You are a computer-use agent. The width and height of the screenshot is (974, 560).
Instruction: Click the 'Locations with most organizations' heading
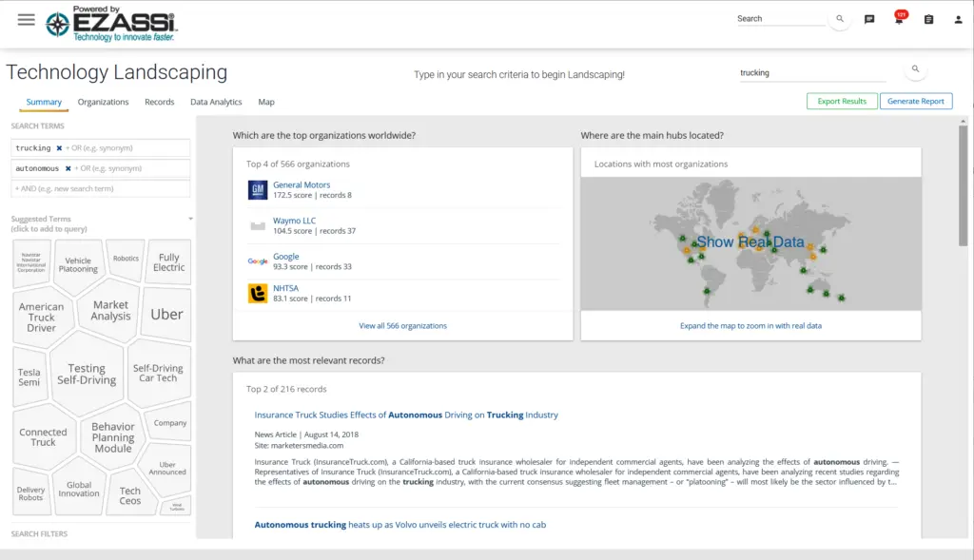point(661,164)
